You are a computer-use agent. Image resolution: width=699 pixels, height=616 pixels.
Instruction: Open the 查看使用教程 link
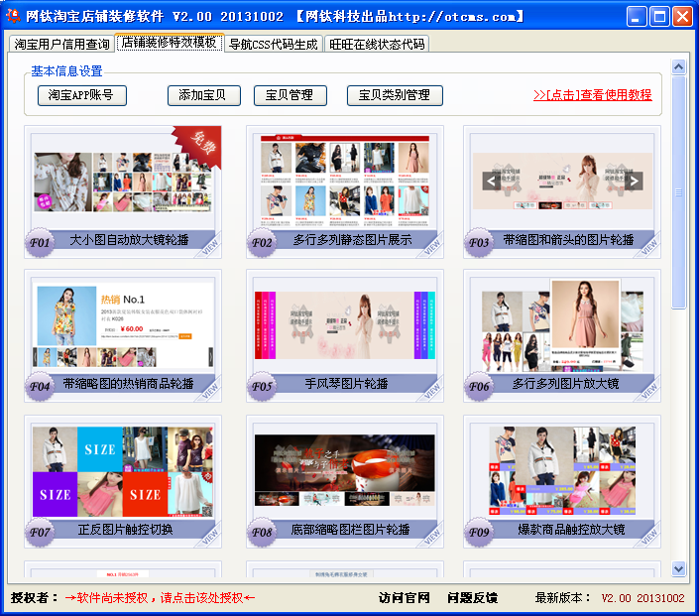click(593, 95)
